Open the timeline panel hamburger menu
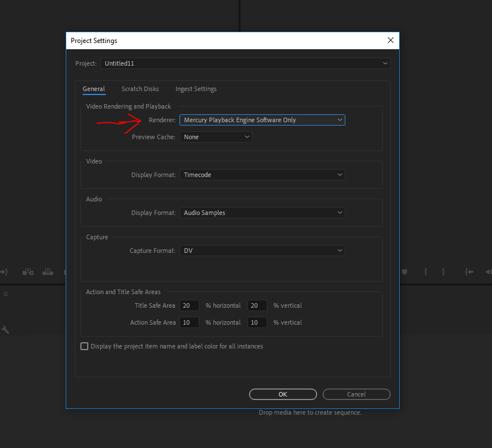 [x=6, y=294]
